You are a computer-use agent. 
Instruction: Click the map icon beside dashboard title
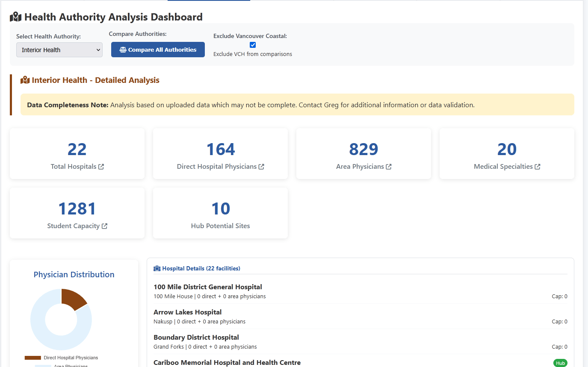point(15,17)
